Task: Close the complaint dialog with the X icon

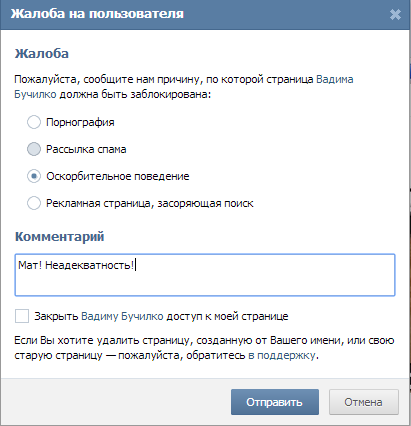Action: click(395, 14)
